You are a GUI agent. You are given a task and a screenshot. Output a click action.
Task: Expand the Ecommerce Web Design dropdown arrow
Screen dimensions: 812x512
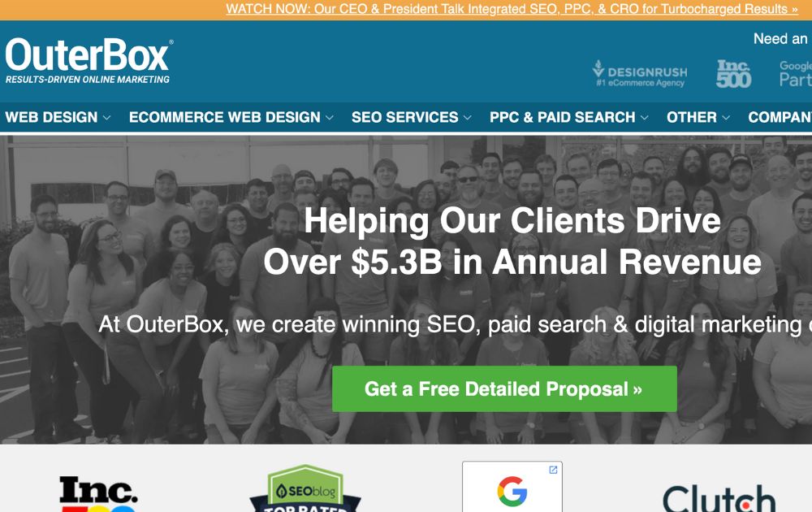(x=330, y=118)
